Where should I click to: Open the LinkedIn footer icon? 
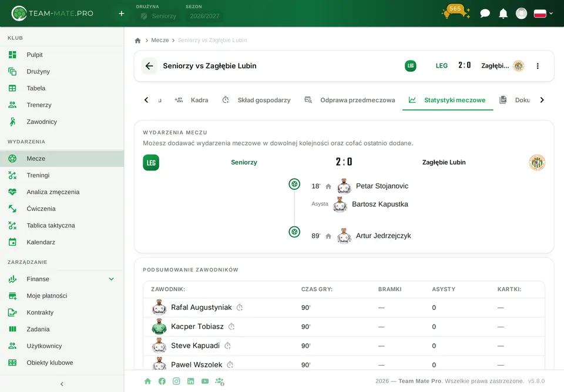coord(190,381)
